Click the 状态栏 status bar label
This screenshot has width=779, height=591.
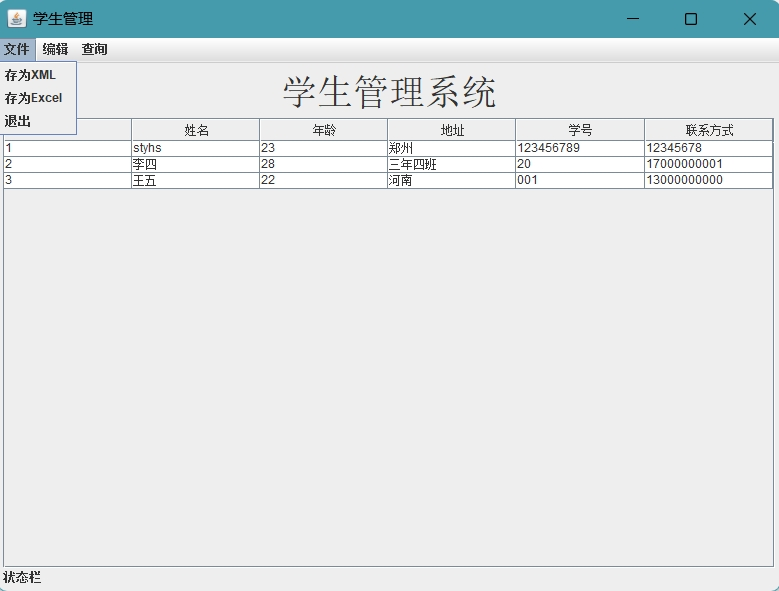[22, 577]
